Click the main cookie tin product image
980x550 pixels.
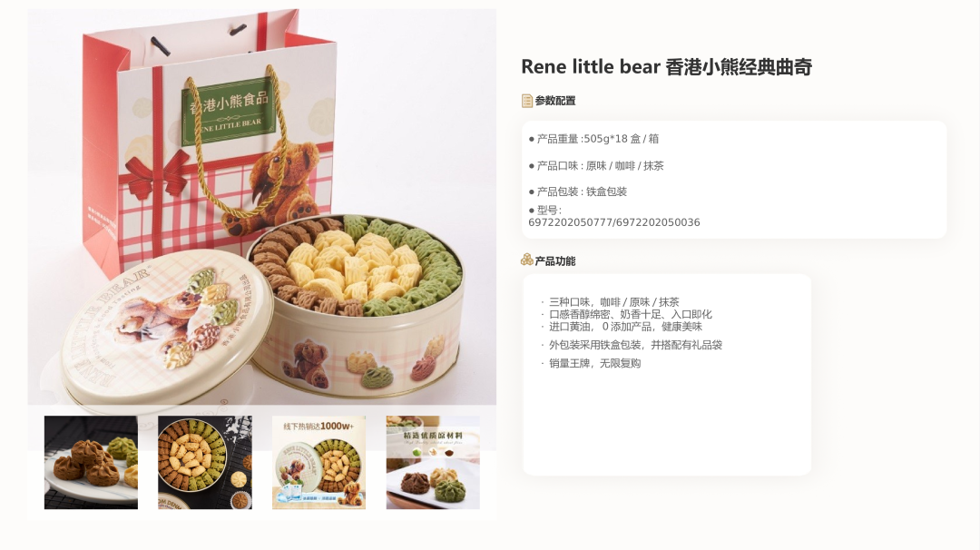tap(262, 207)
